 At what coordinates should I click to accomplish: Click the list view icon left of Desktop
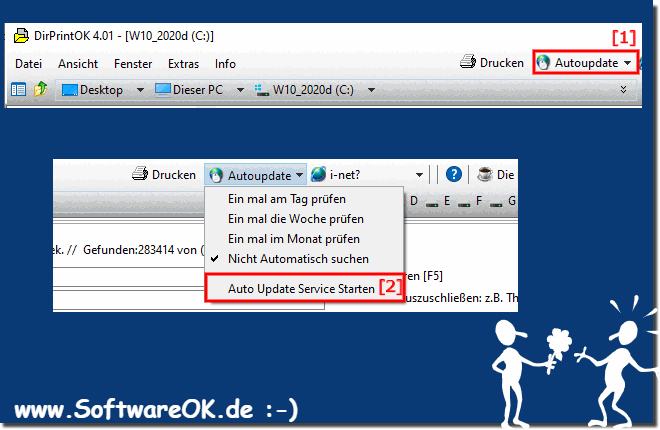[x=18, y=90]
